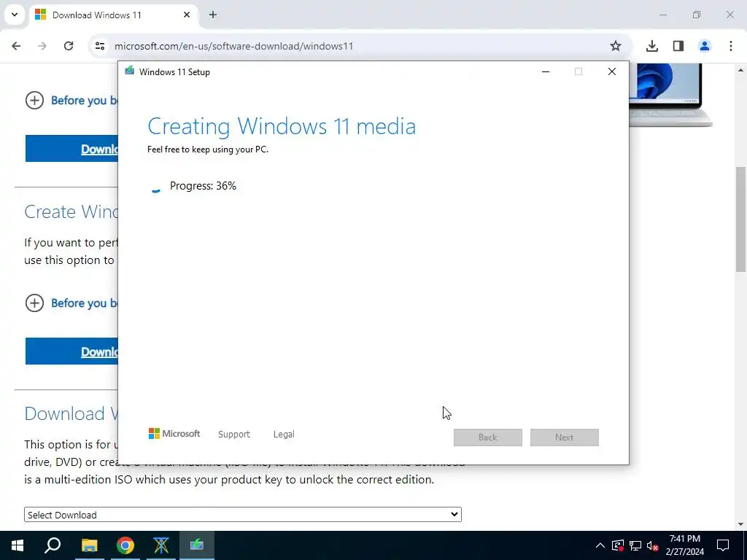Switch to Chrome in taskbar
747x560 pixels.
click(x=125, y=545)
